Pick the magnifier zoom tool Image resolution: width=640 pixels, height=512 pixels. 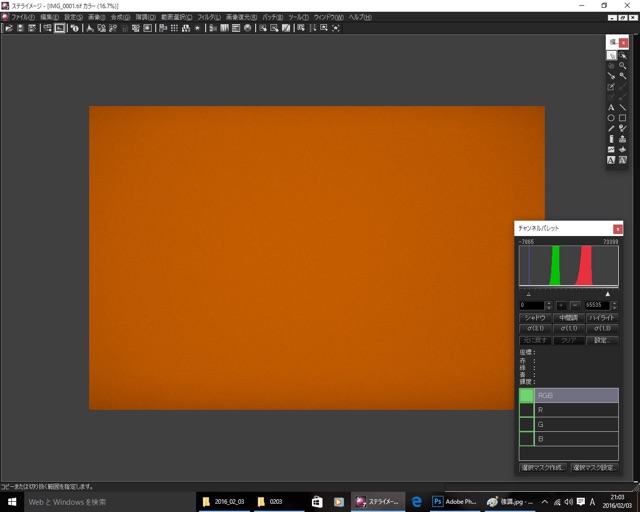622,65
